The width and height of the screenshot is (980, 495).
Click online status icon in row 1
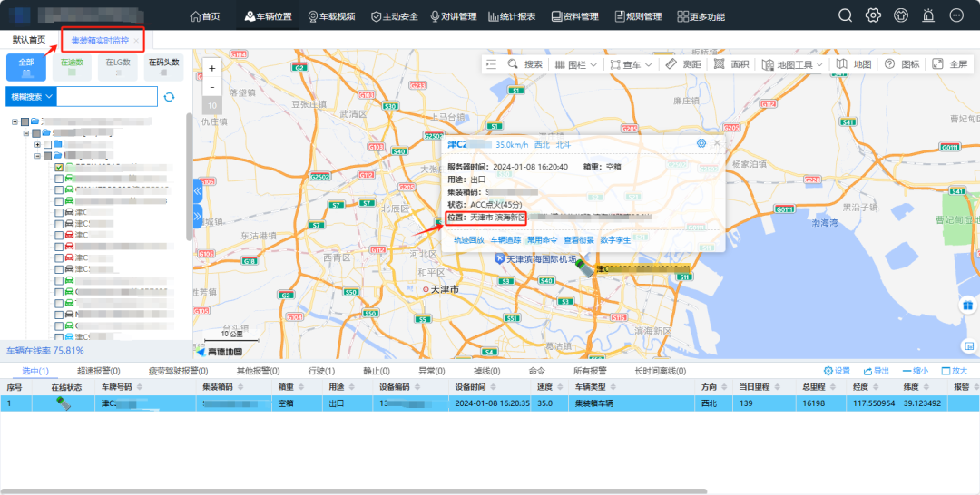[64, 403]
